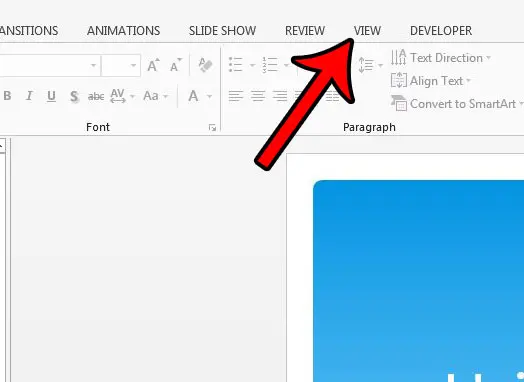Go to the TRANSITIONS tab
524x382 pixels.
[29, 31]
